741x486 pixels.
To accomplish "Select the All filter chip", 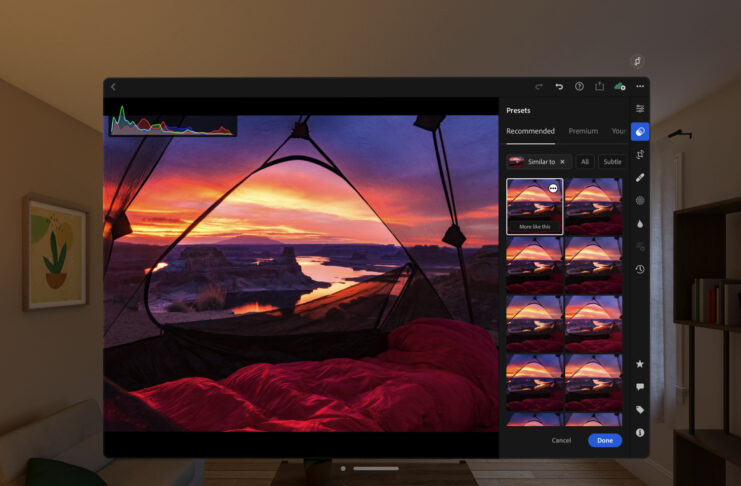I will [585, 162].
